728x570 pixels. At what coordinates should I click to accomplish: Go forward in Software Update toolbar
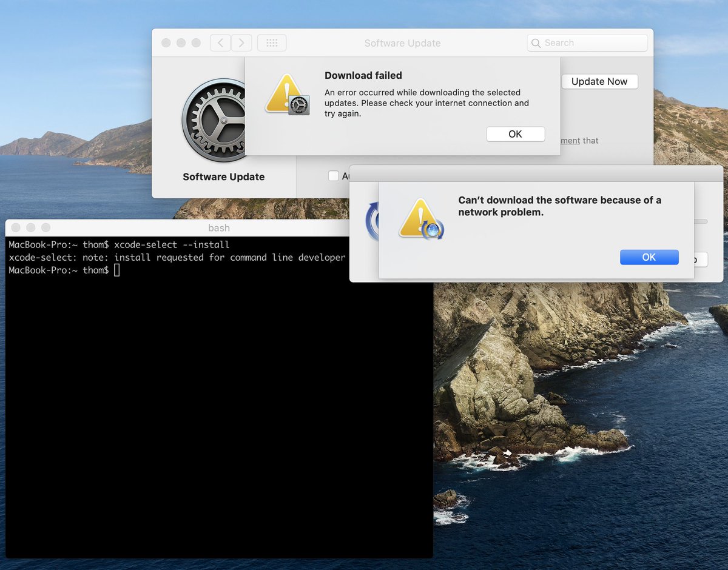[241, 43]
